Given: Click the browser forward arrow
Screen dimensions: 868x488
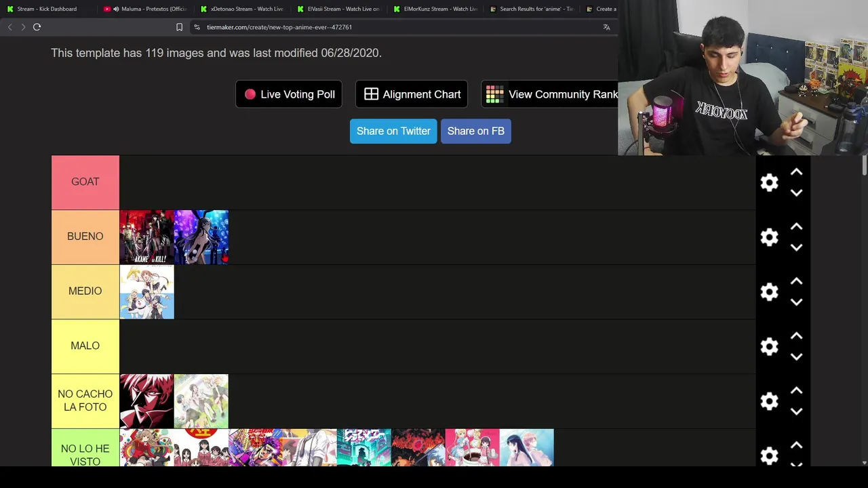Looking at the screenshot, I should [x=23, y=27].
